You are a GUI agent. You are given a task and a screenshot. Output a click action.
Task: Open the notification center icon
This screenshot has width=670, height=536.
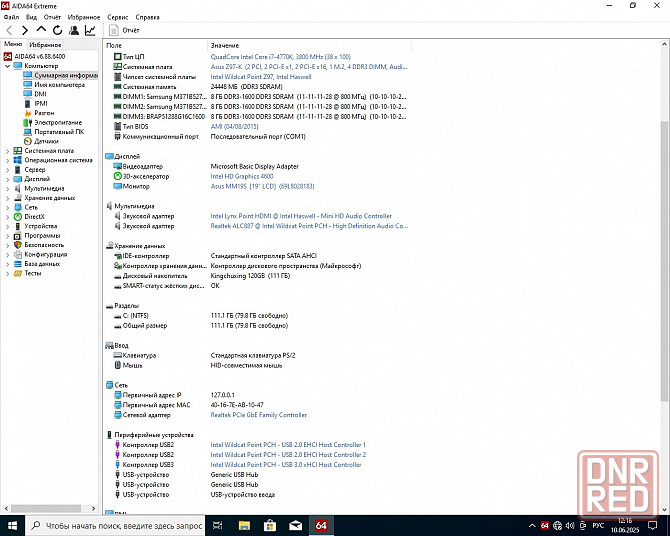pyautogui.click(x=653, y=526)
